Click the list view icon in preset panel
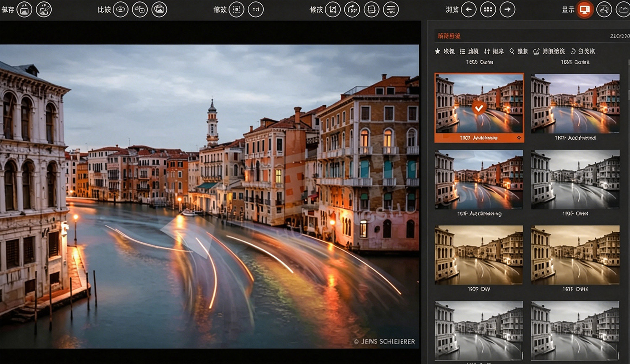The image size is (630, 364). 462,51
